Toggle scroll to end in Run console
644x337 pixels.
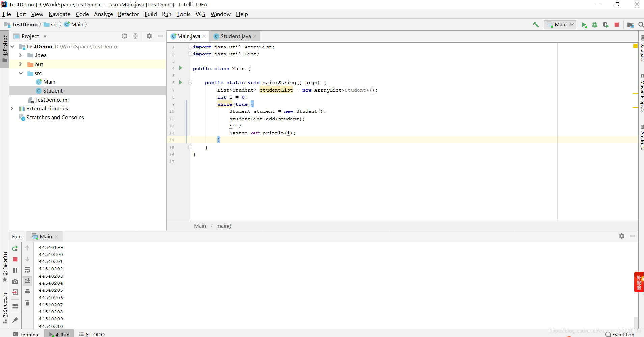(27, 281)
